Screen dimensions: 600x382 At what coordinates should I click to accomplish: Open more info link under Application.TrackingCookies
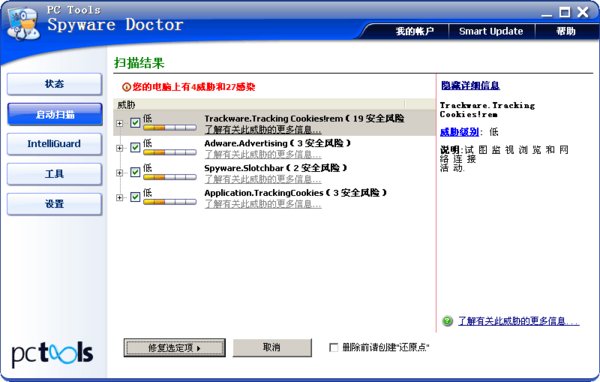[263, 204]
